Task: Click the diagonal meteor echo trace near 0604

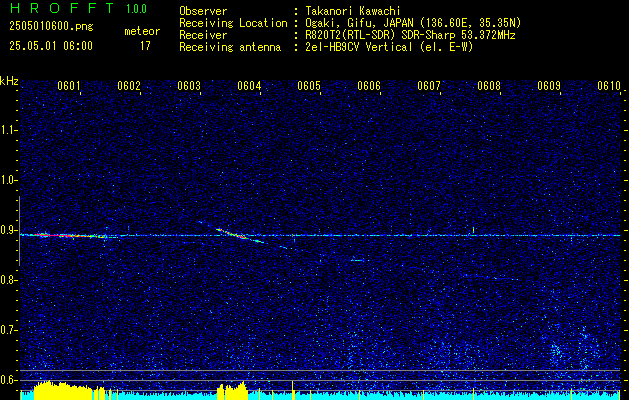Action: pyautogui.click(x=240, y=236)
